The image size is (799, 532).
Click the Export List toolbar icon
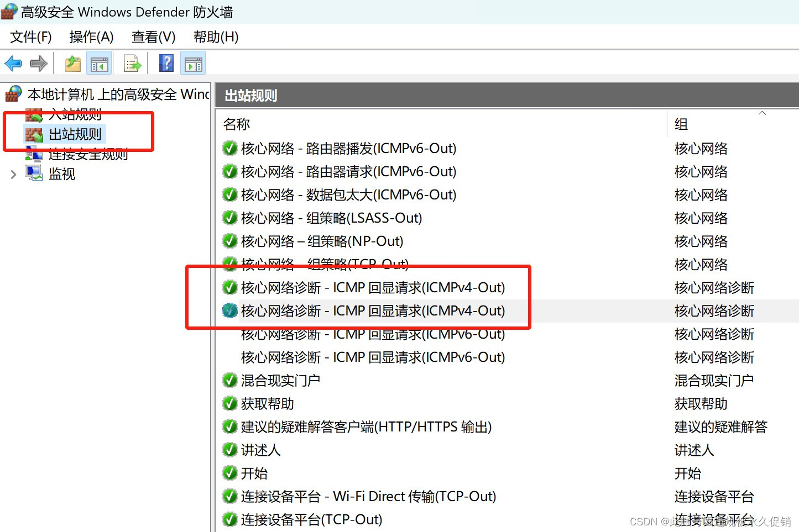(132, 64)
